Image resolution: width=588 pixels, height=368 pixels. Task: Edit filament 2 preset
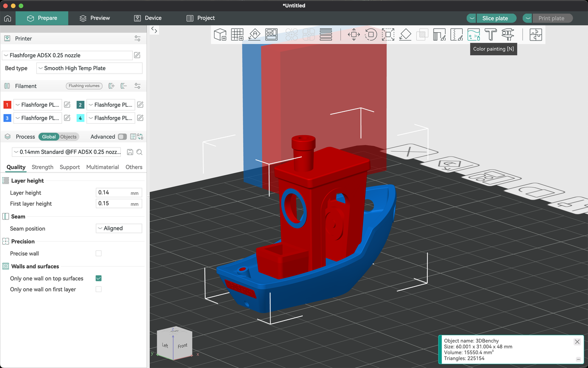click(140, 105)
